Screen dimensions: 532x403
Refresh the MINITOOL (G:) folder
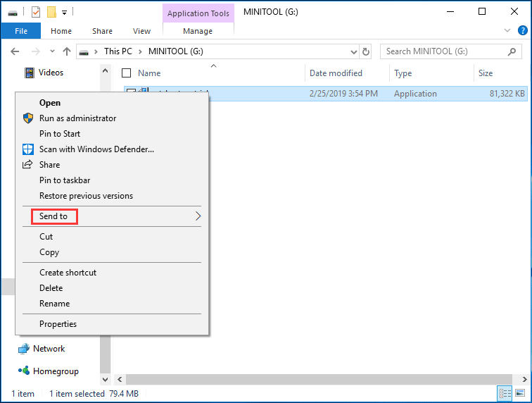[x=366, y=51]
